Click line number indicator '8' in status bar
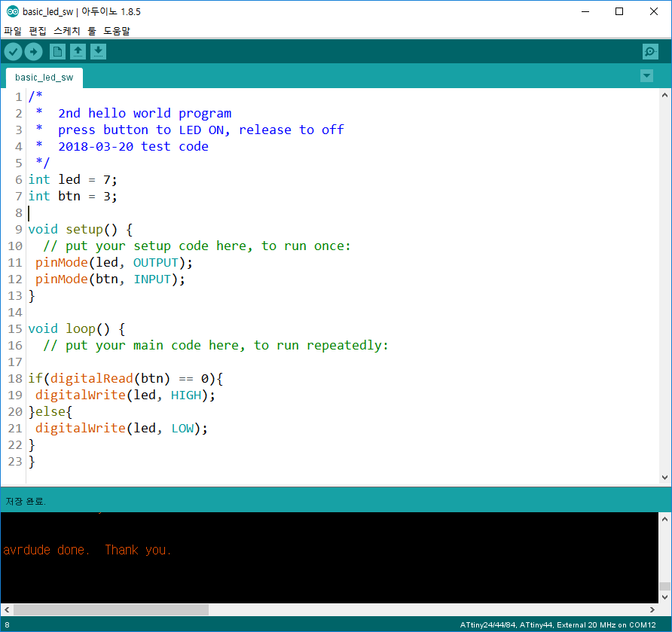The image size is (672, 632). coord(7,624)
